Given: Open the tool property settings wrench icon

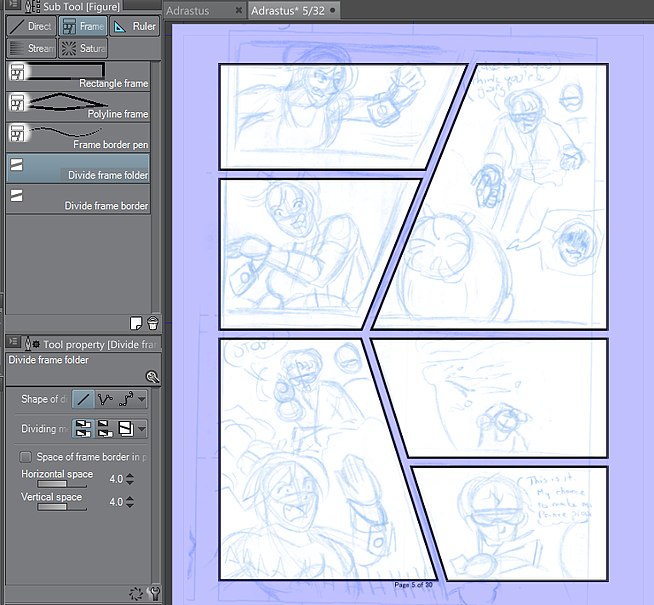Looking at the screenshot, I should [x=154, y=593].
